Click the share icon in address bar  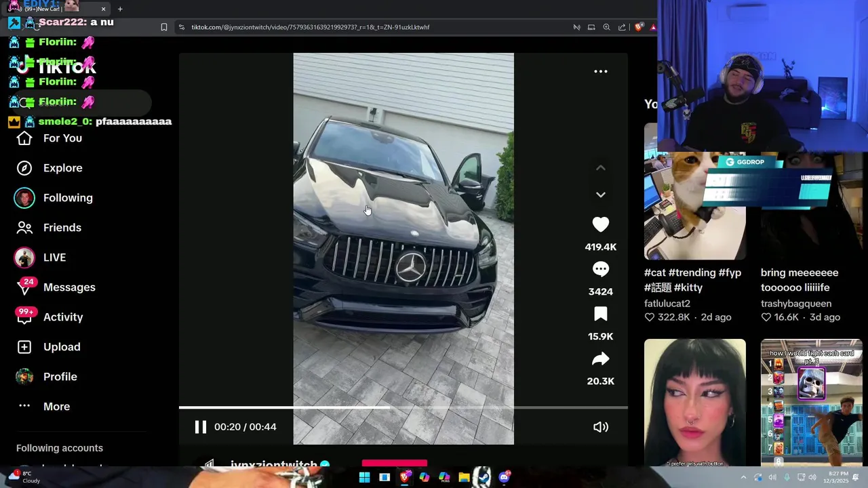click(x=622, y=27)
